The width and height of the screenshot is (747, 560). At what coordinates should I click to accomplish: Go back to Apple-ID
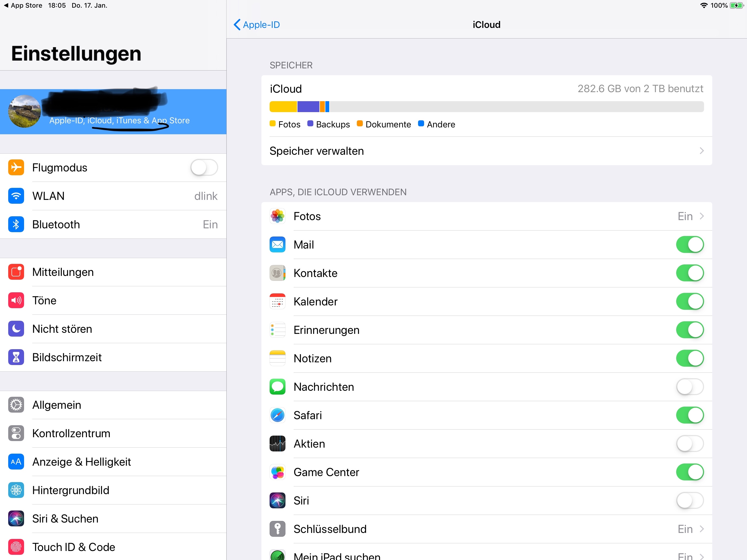(257, 25)
